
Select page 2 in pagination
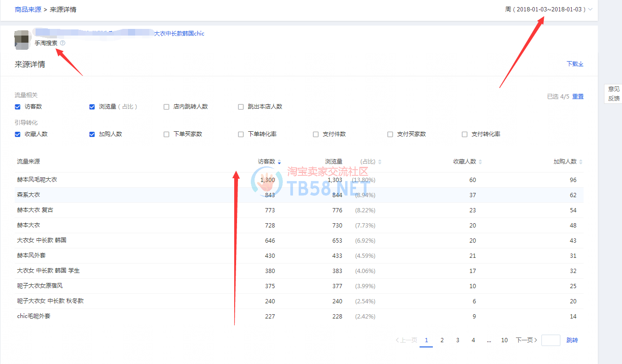tap(442, 340)
